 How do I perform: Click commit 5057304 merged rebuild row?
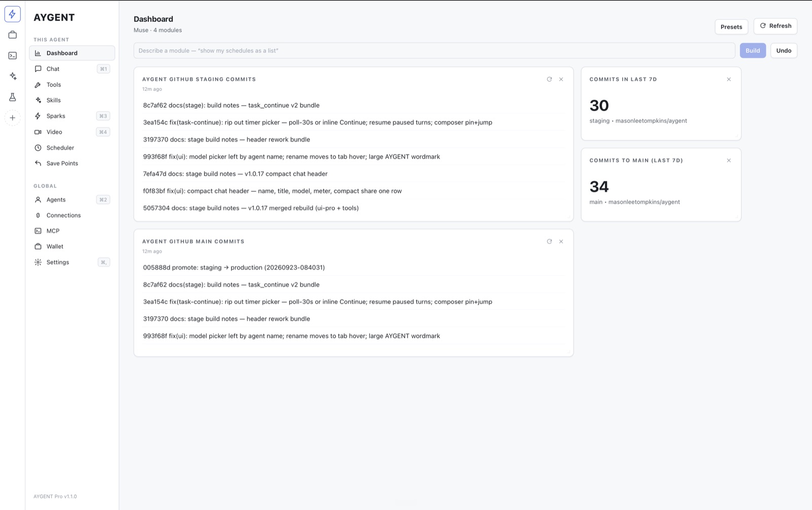click(x=354, y=208)
